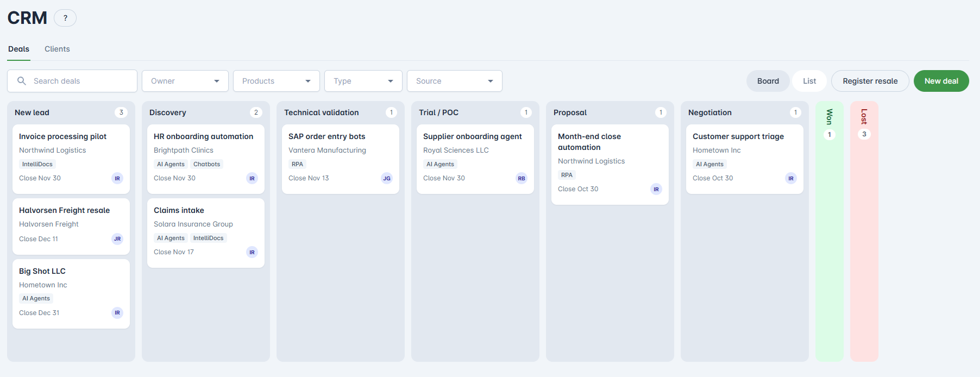
Task: Click New lead count badge
Action: (121, 112)
